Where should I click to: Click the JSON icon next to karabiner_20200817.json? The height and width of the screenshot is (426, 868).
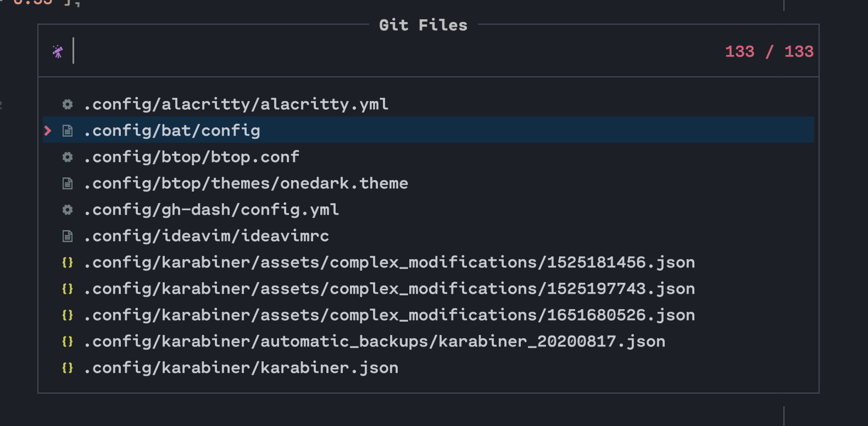[66, 341]
